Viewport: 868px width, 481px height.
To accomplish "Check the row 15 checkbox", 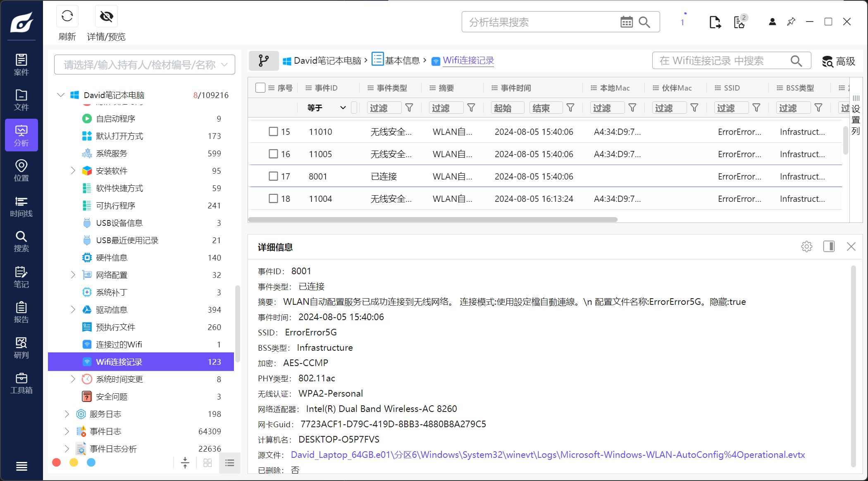I will pyautogui.click(x=273, y=132).
